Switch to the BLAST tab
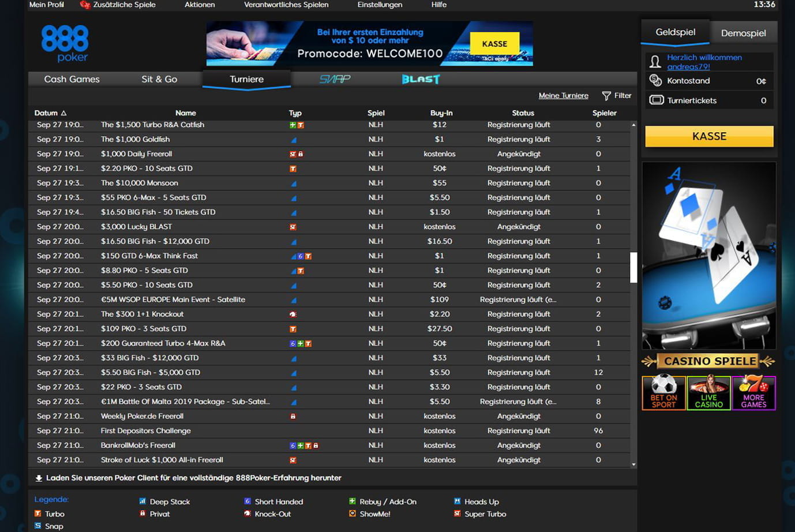Image resolution: width=795 pixels, height=532 pixels. coord(421,80)
